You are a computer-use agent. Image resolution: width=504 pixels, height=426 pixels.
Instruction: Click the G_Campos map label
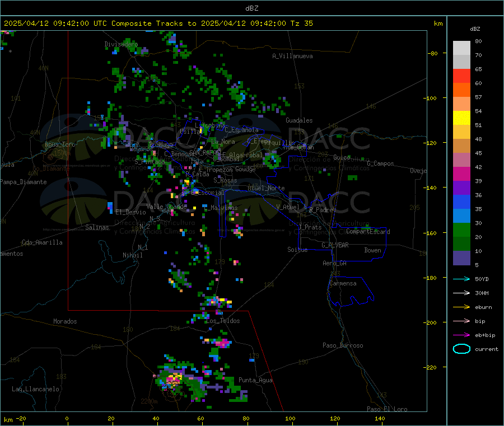pyautogui.click(x=381, y=163)
